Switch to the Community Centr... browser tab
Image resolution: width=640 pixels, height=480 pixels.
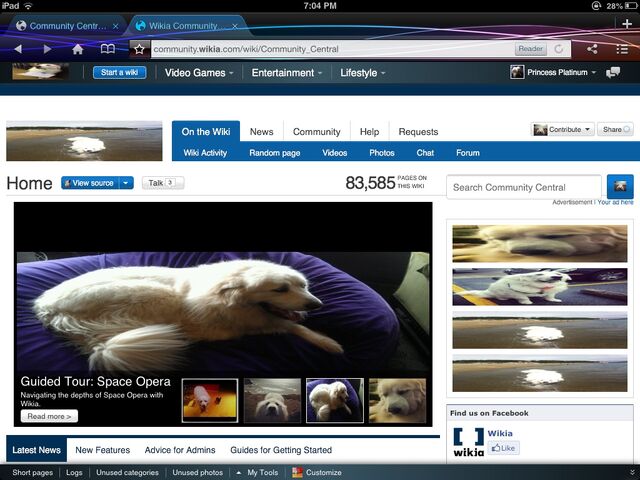pyautogui.click(x=67, y=26)
